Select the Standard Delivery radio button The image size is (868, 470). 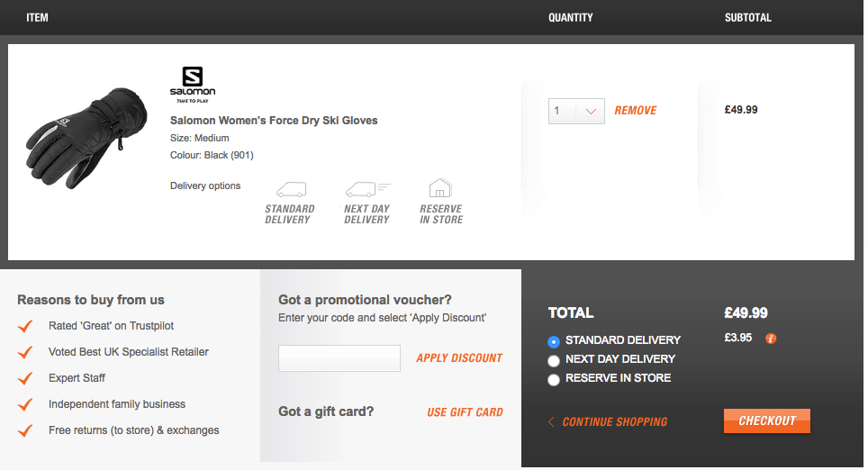554,341
